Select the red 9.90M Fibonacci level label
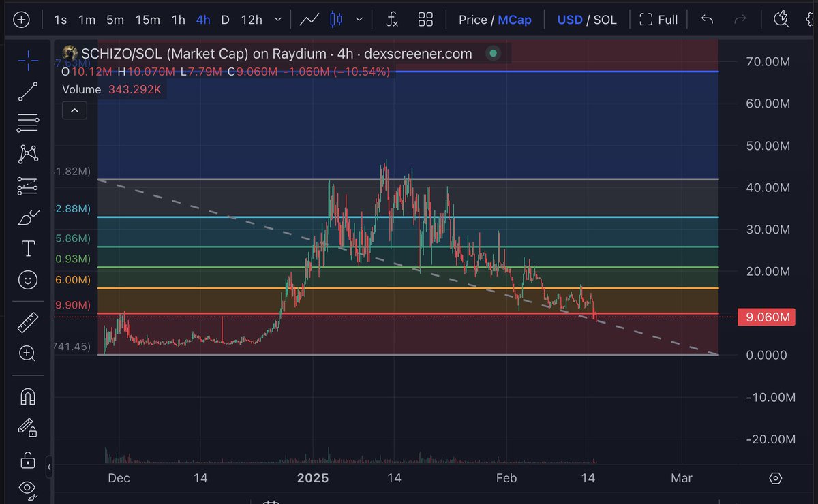Viewport: 818px width, 504px height. [73, 305]
